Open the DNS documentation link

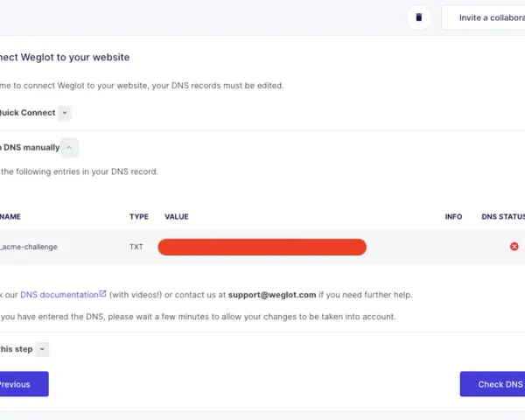[59, 295]
